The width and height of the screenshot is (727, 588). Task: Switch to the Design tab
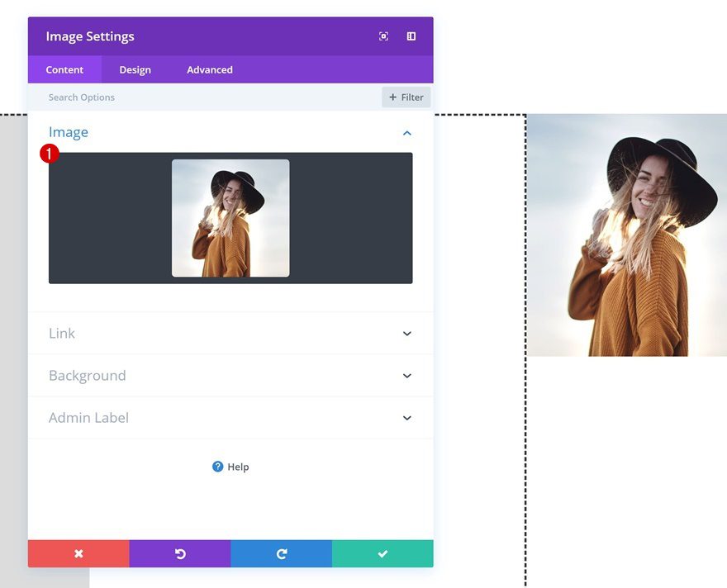pyautogui.click(x=135, y=69)
